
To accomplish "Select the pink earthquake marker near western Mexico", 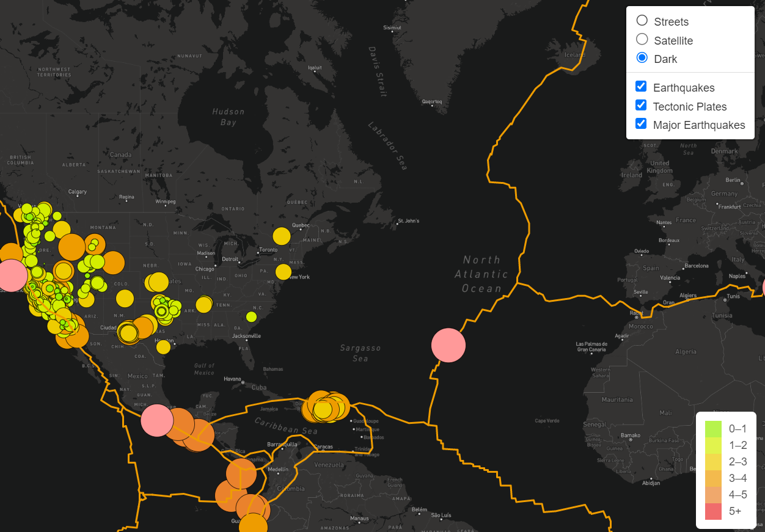I will pyautogui.click(x=158, y=419).
